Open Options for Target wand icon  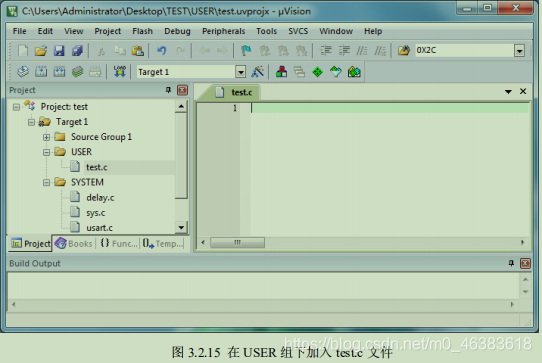258,72
